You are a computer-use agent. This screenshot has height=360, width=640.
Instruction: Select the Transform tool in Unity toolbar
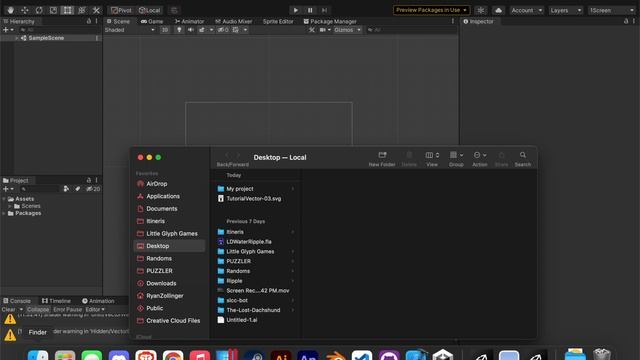82,10
